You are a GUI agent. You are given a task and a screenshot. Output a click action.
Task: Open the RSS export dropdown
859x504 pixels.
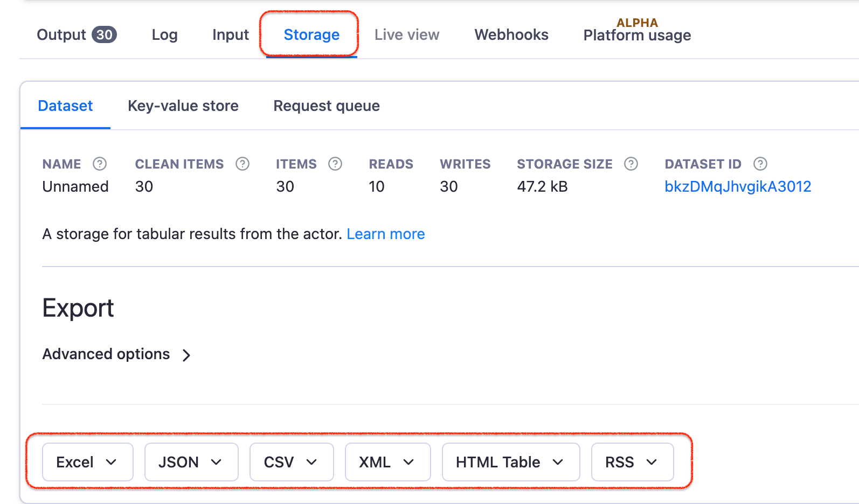pyautogui.click(x=632, y=462)
